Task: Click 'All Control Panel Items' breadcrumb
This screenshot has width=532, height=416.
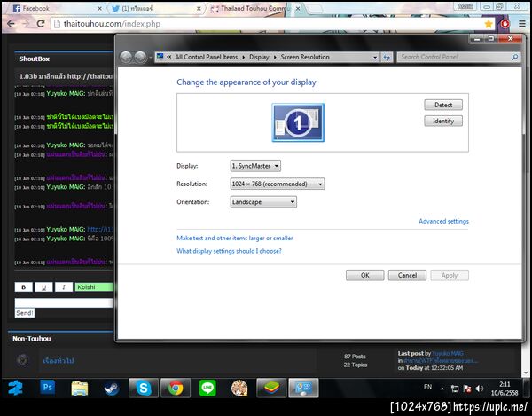Action: pyautogui.click(x=207, y=57)
